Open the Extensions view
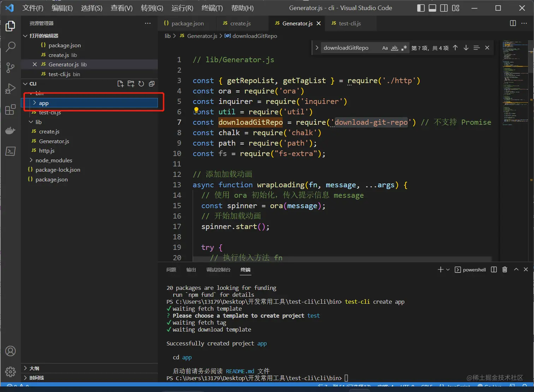This screenshot has height=392, width=534. pyautogui.click(x=11, y=109)
